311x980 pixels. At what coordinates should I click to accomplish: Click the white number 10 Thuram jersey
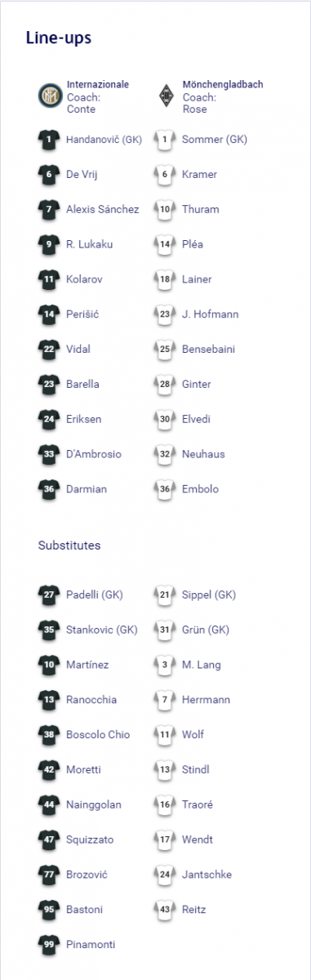tap(166, 209)
